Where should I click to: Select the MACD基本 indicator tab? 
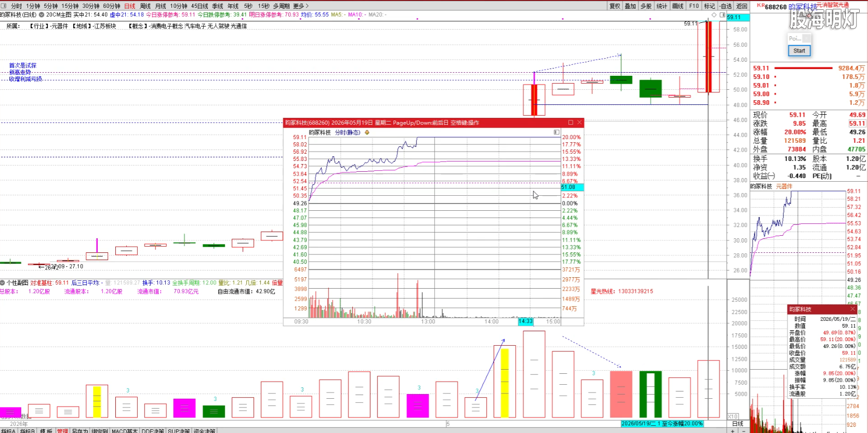click(125, 430)
